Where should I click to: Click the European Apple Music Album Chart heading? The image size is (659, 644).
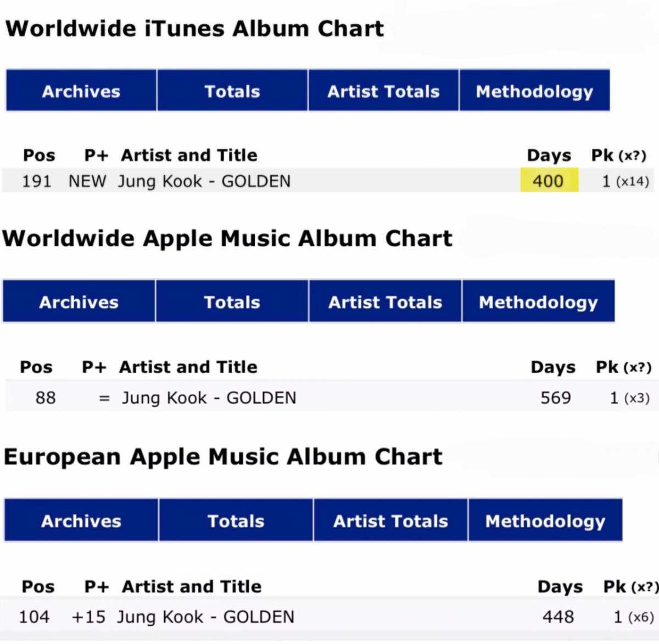[223, 457]
